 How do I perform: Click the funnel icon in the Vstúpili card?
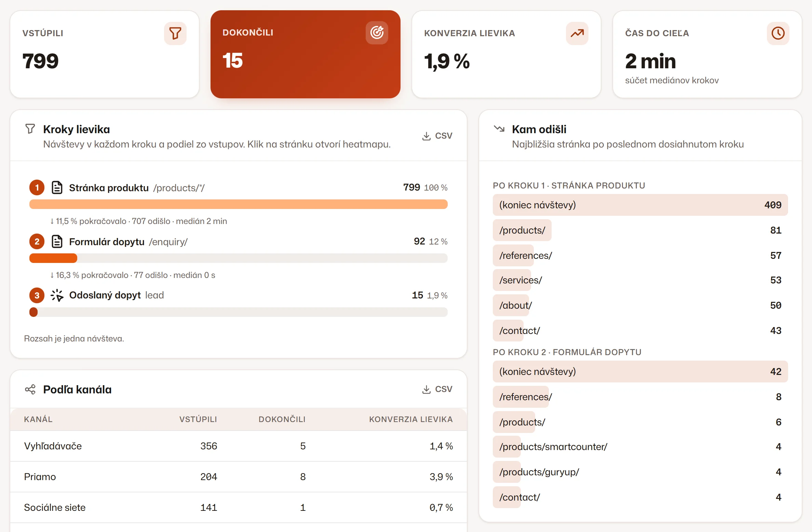pyautogui.click(x=175, y=33)
